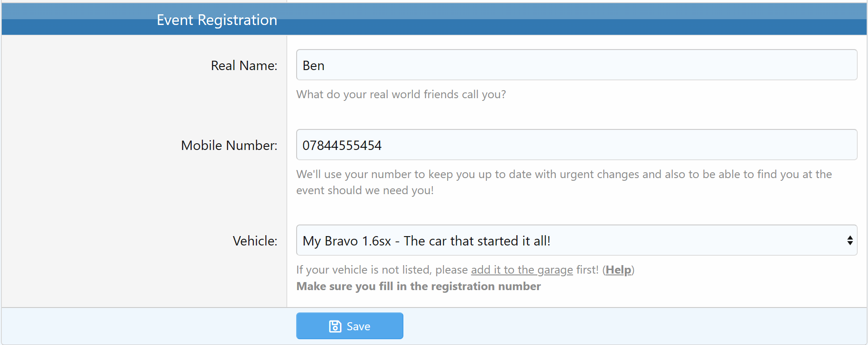Click the 'Real Name:' label
This screenshot has width=868, height=345.
[244, 66]
